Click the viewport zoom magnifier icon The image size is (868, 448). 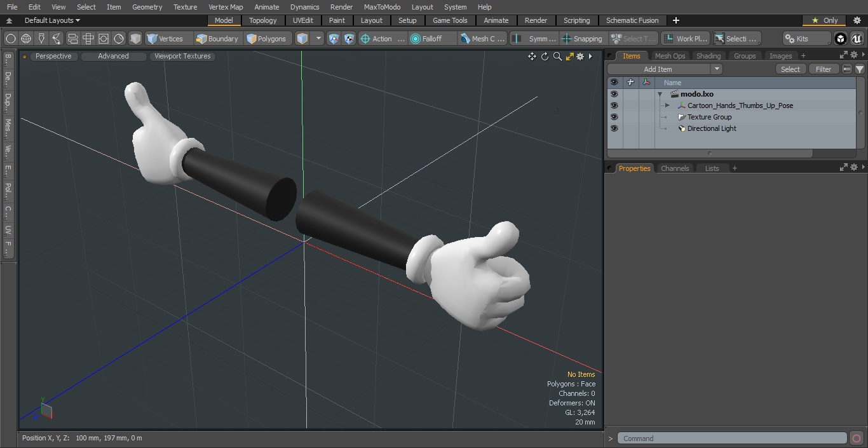coord(557,57)
